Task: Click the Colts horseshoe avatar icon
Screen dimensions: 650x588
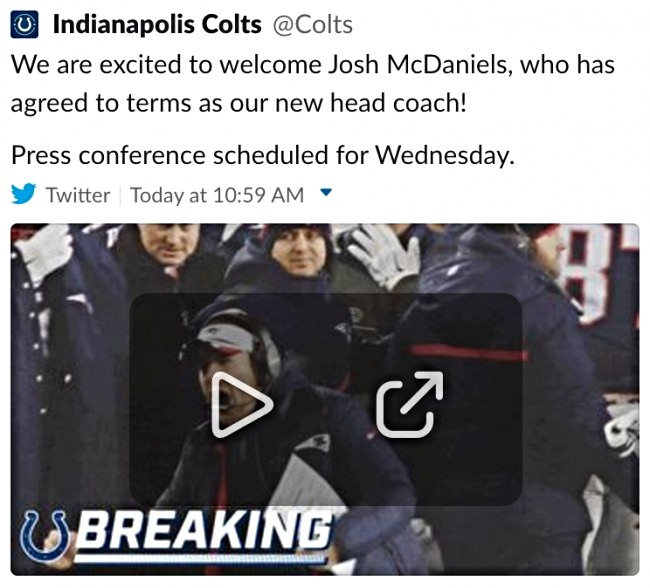Action: [x=24, y=24]
